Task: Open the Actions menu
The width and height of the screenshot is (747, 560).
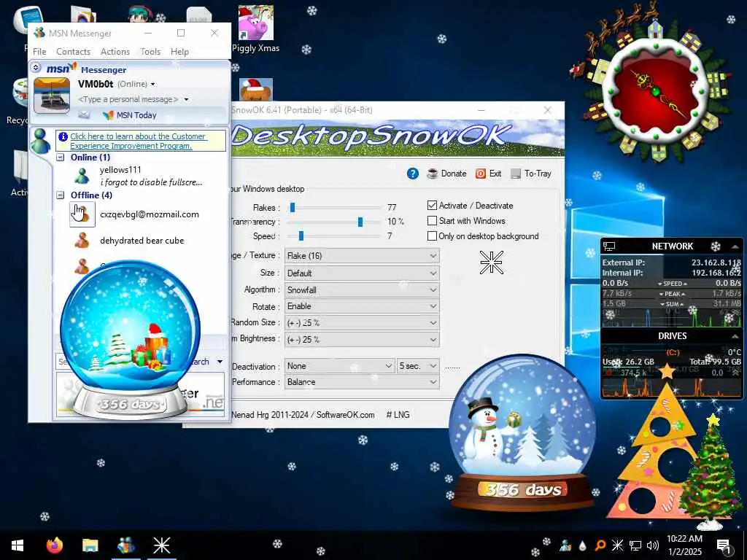Action: (x=115, y=52)
